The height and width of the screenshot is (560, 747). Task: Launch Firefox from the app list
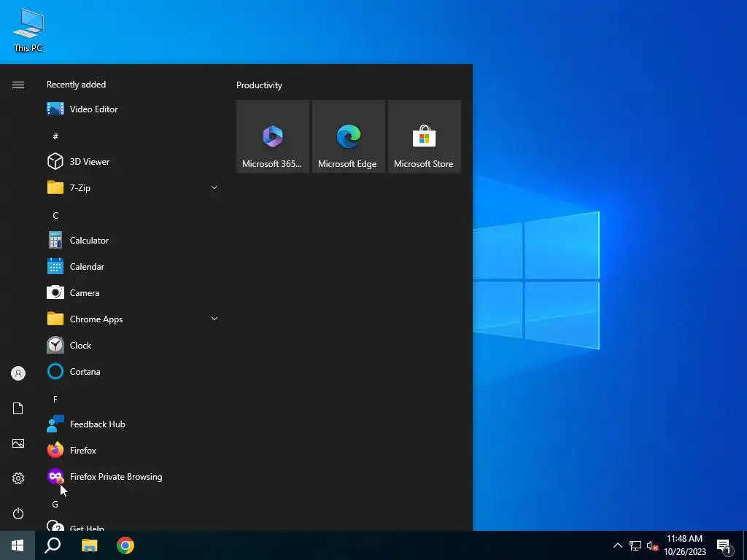[x=133, y=450]
